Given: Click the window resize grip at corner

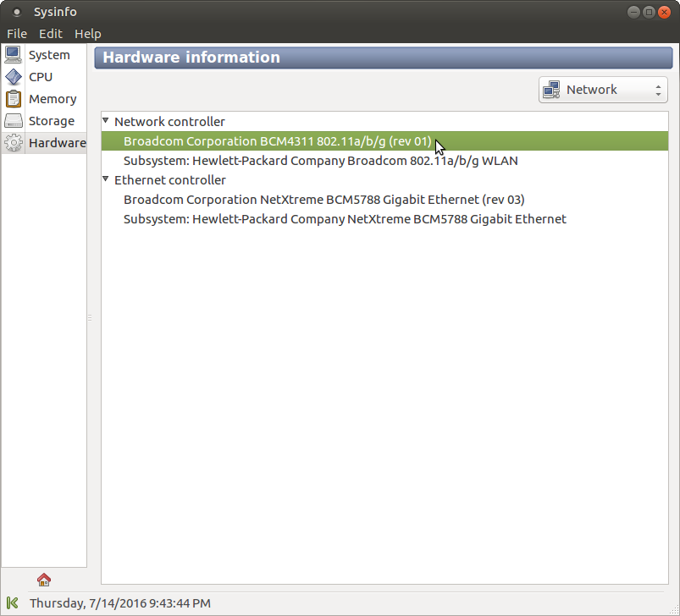Looking at the screenshot, I should 675,610.
